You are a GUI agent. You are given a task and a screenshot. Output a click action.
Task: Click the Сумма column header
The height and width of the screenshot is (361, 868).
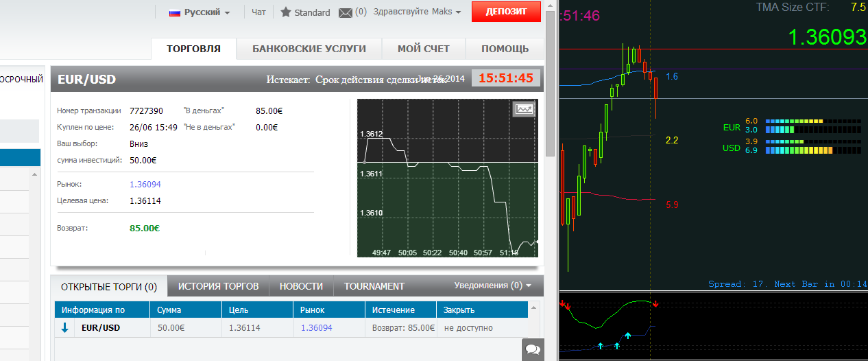tap(185, 310)
